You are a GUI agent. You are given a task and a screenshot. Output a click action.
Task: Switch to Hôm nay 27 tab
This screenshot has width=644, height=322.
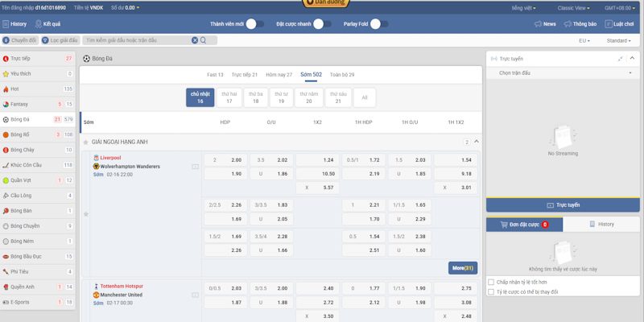pyautogui.click(x=279, y=75)
